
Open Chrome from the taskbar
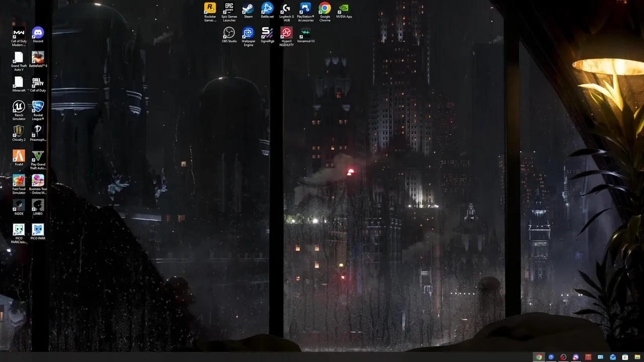(539, 357)
